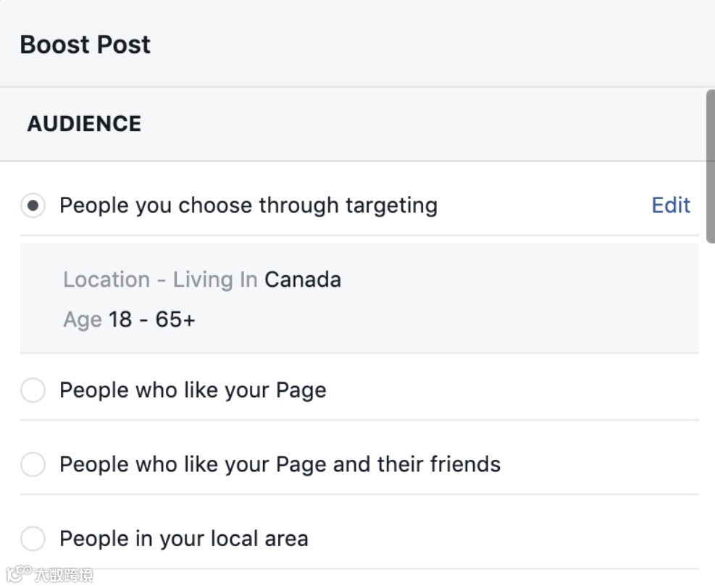Click the "Location - Living In" label
Screen dimensions: 715x588
[x=160, y=280]
